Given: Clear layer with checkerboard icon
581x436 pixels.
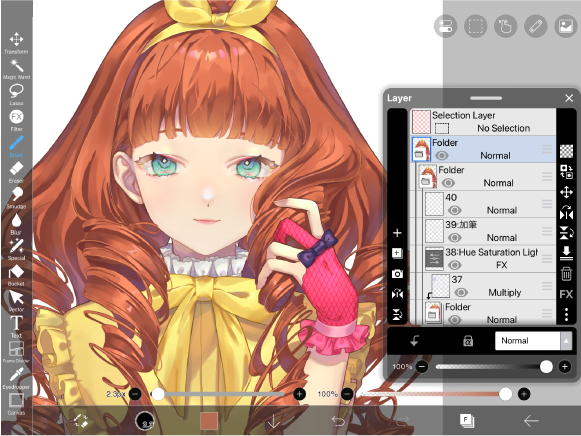Looking at the screenshot, I should coord(566,151).
